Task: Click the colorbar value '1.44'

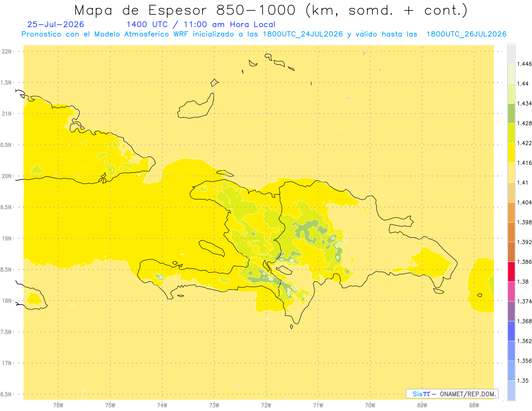Action: pyautogui.click(x=523, y=84)
